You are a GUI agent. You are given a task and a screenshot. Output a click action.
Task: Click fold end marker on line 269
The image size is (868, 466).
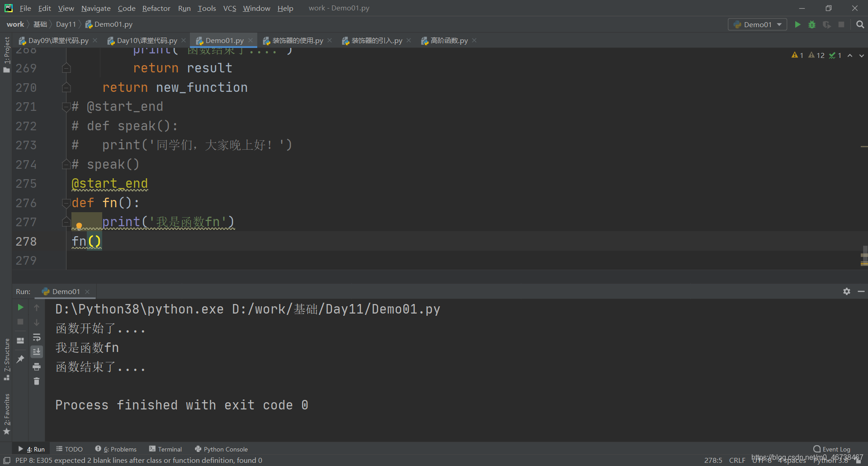[66, 68]
